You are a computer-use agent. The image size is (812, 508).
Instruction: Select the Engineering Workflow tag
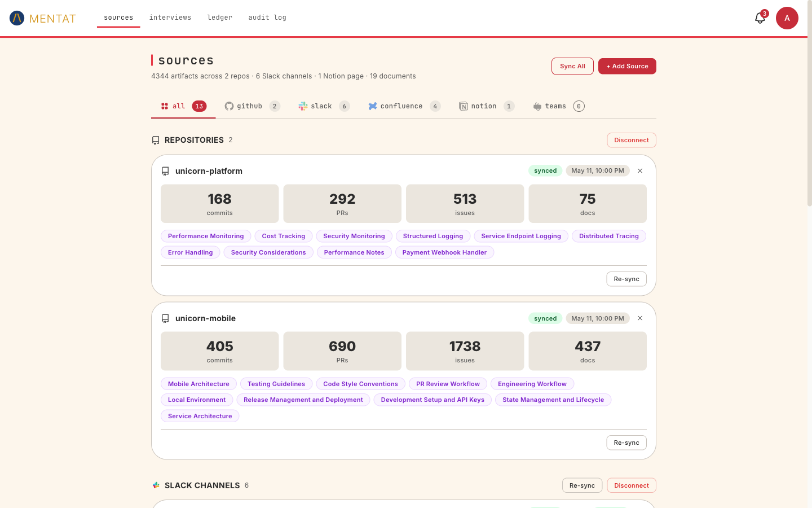click(x=532, y=384)
